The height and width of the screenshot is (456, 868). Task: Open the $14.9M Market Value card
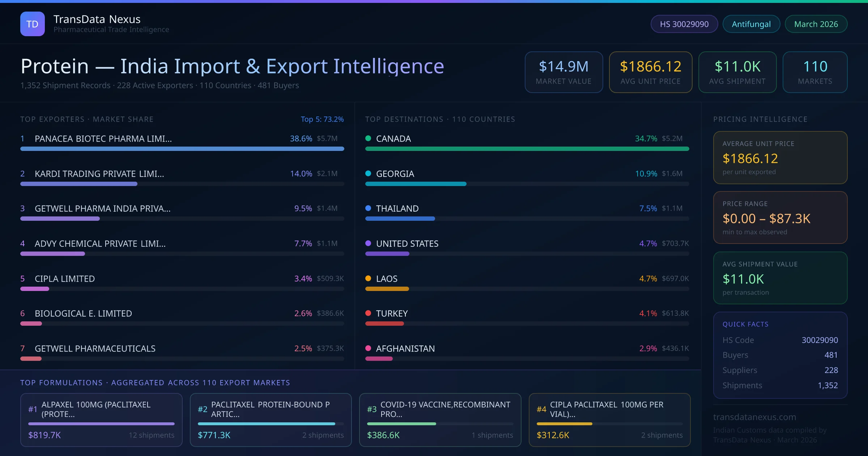coord(563,72)
